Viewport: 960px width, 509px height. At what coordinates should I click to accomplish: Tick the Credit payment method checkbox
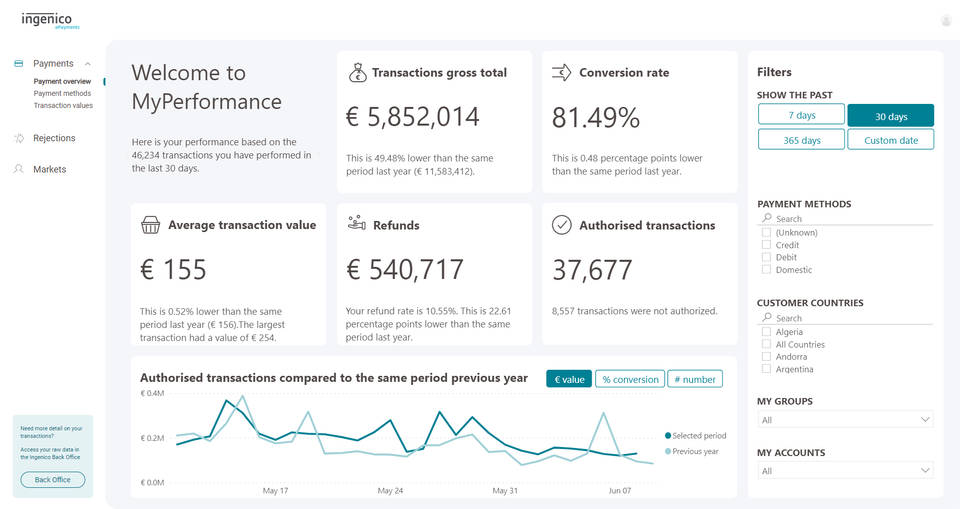[766, 245]
